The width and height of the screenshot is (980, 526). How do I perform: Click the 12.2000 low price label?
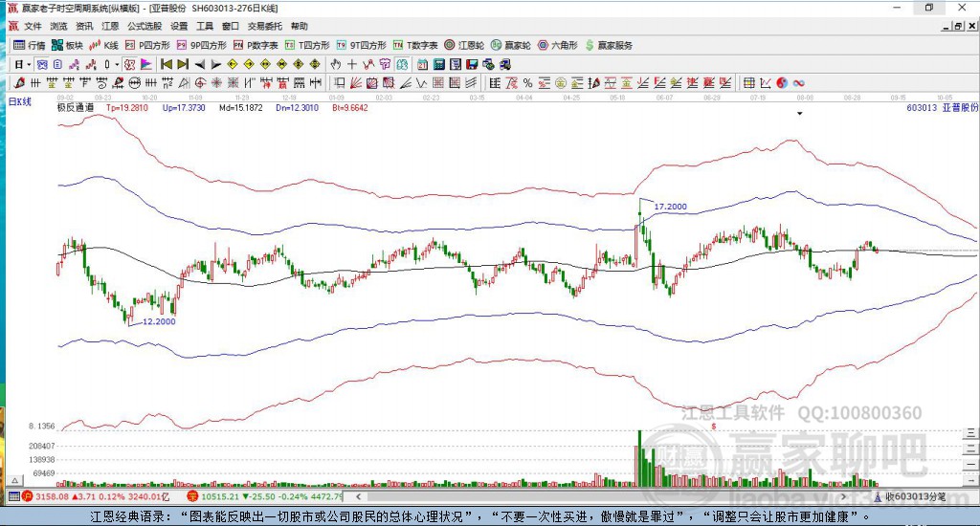[159, 321]
